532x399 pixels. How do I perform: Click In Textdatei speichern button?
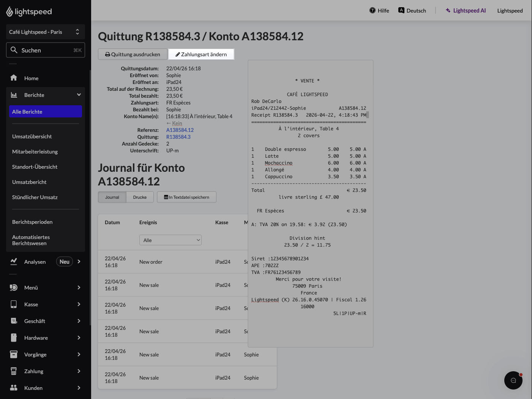click(186, 197)
